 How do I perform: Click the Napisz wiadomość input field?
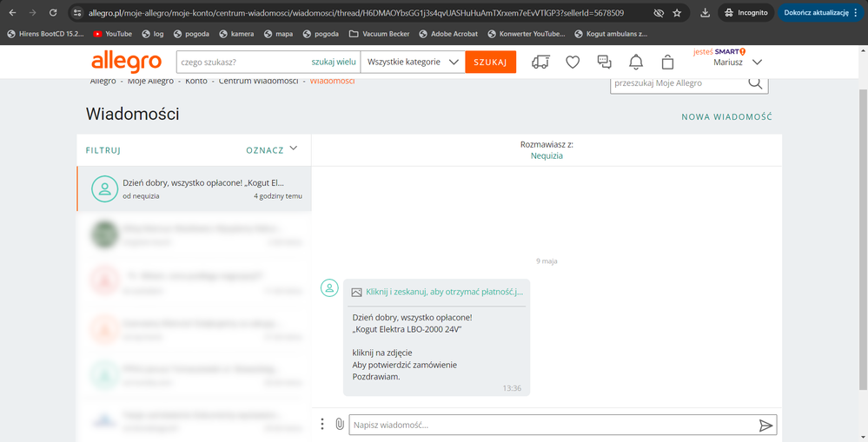[x=547, y=426]
